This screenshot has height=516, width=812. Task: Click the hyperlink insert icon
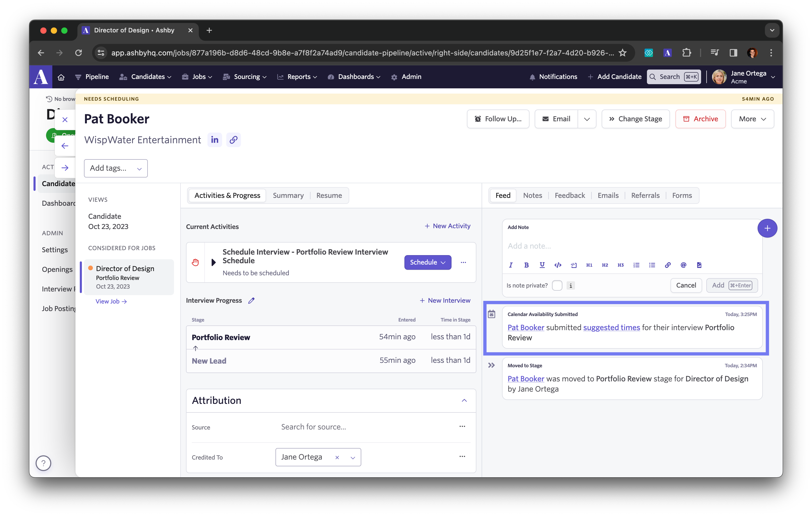668,265
